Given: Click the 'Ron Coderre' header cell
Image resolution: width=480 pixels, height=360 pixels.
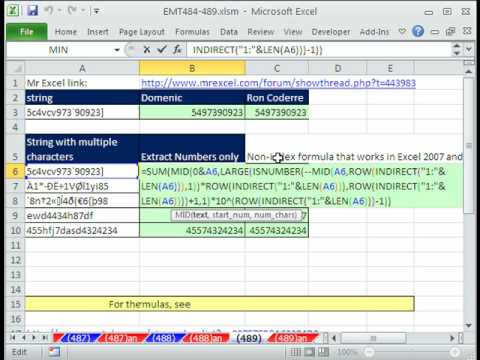Looking at the screenshot, I should coord(277,98).
